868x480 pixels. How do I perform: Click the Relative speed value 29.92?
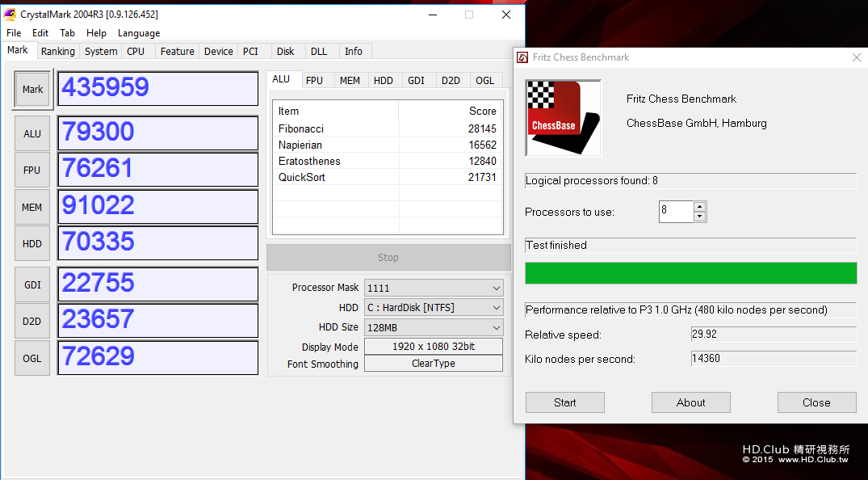(x=774, y=335)
